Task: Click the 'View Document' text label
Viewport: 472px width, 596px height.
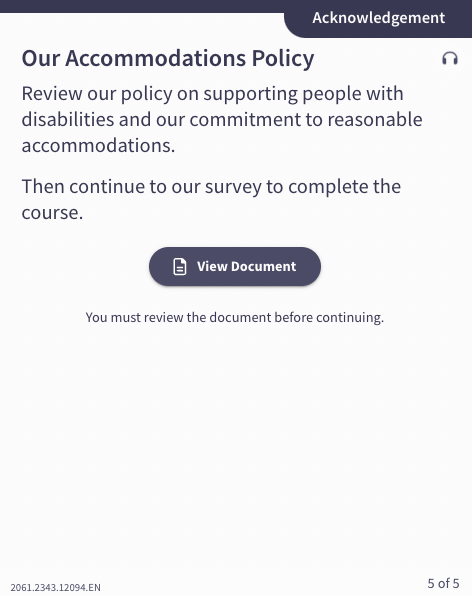Action: pos(246,266)
